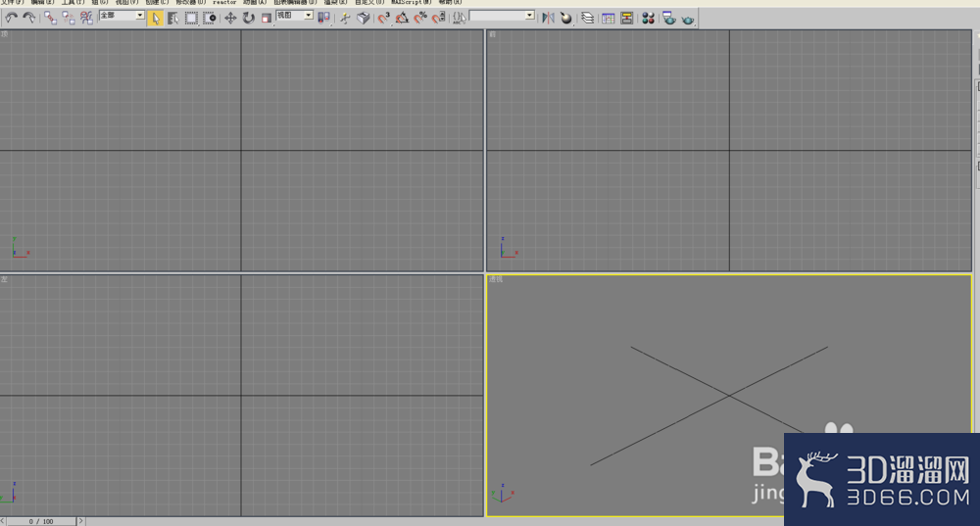980x526 pixels.
Task: Open the empty Named Selection Sets dropdown
Action: tap(502, 16)
